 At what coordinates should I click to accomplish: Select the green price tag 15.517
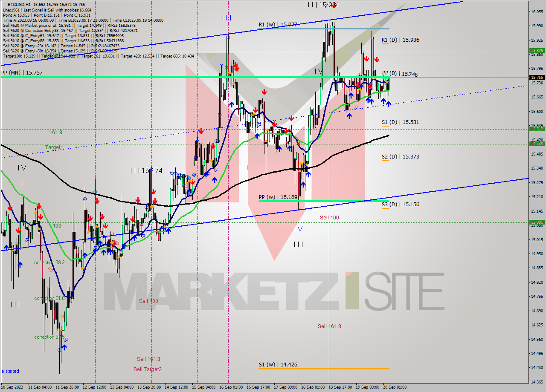(537, 129)
